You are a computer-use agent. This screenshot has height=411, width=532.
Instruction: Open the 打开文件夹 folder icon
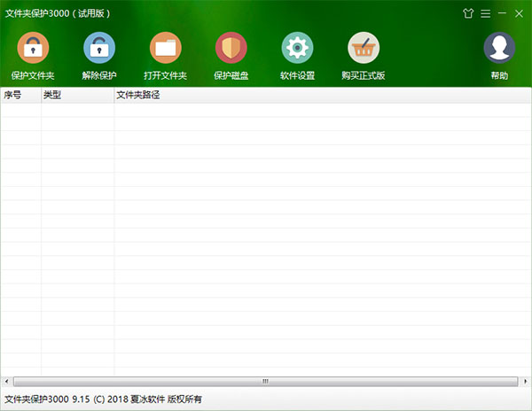pos(165,48)
